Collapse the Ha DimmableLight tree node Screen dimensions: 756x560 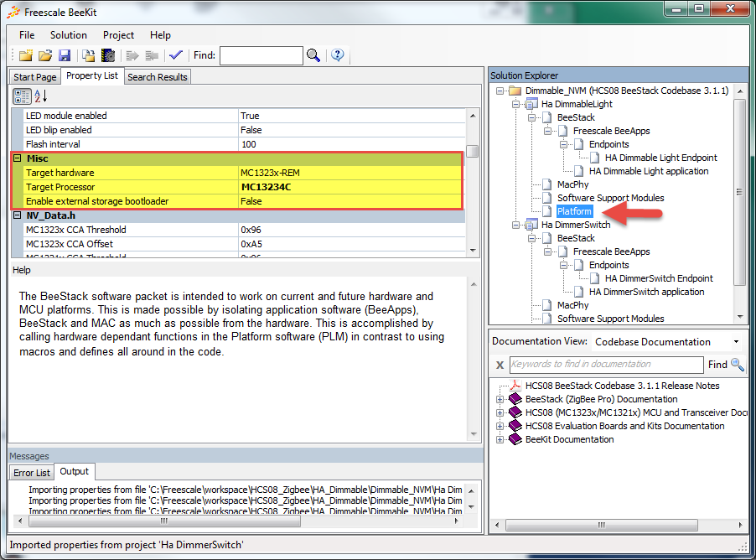point(516,104)
